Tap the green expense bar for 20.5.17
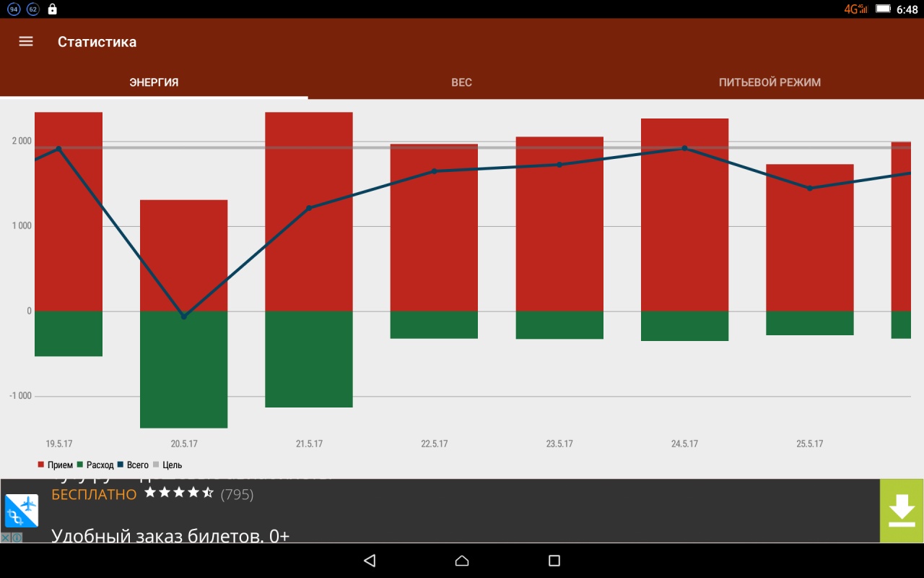 [x=183, y=368]
